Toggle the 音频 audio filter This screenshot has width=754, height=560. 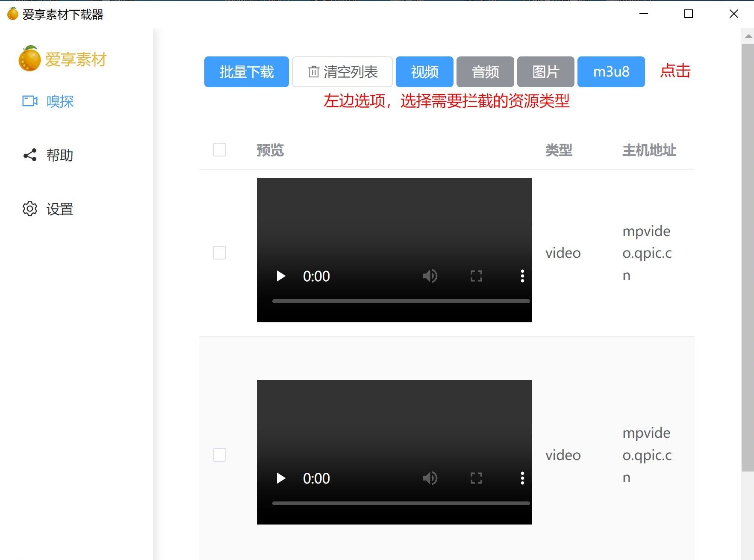(485, 72)
